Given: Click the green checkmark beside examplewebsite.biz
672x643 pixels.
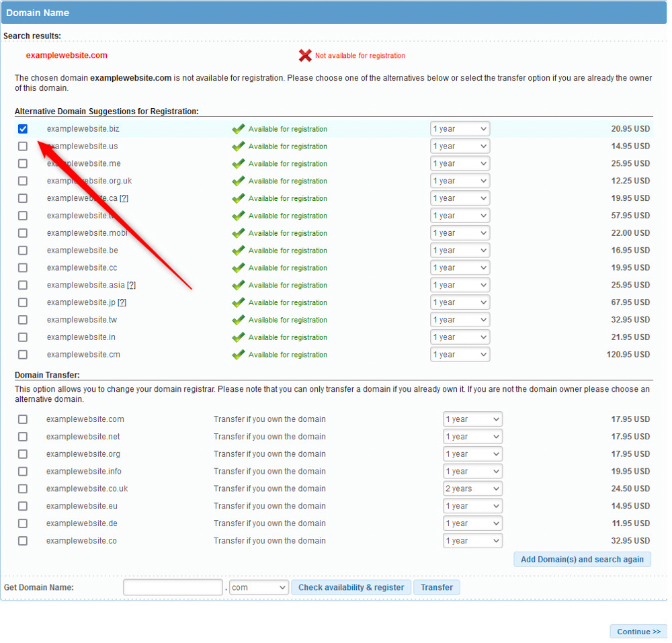Looking at the screenshot, I should click(239, 129).
